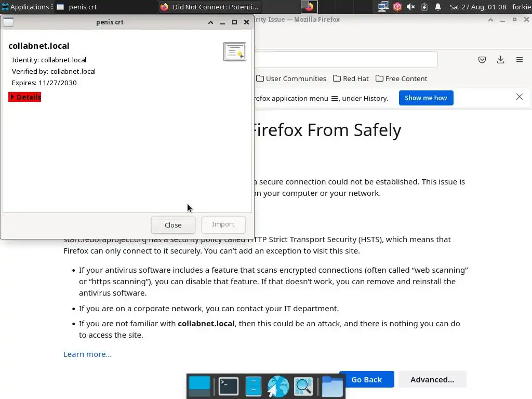Click Verified by: collabnet.local text
Viewport: 532px width, 399px height.
(x=54, y=71)
